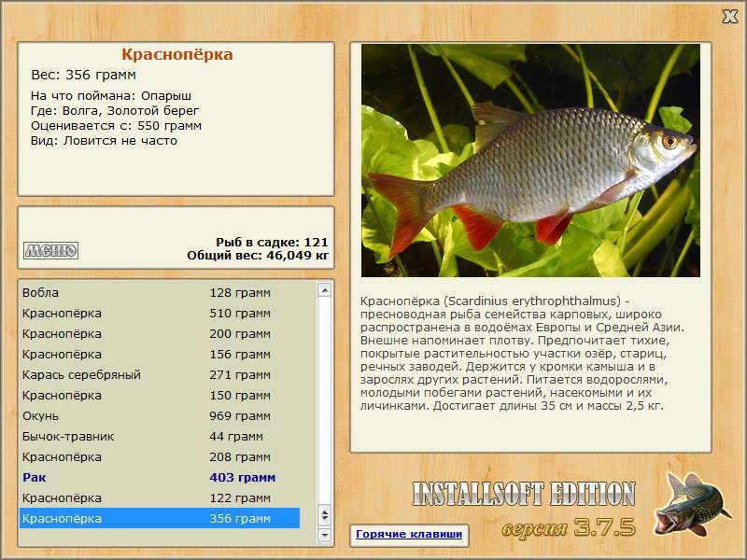Click the pike logo icon
747x560 pixels.
click(x=691, y=505)
